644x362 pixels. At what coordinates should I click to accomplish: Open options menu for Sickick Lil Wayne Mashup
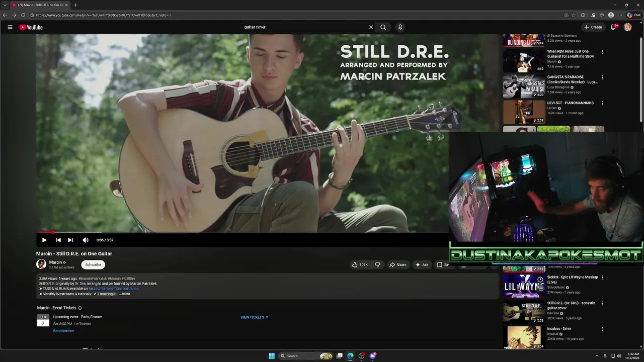[x=602, y=278]
